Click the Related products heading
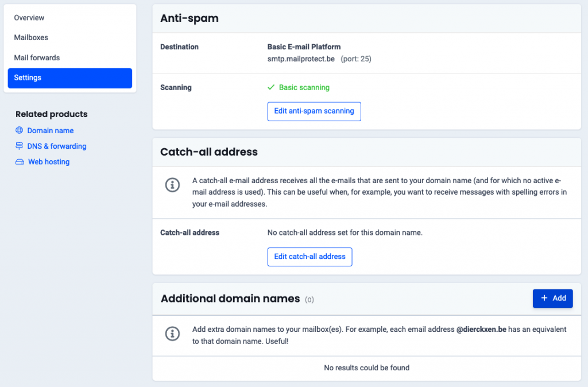588x387 pixels. click(51, 114)
